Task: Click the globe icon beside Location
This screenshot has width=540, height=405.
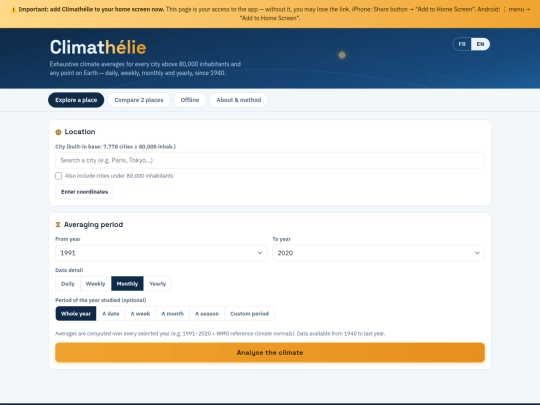Action: (x=58, y=132)
